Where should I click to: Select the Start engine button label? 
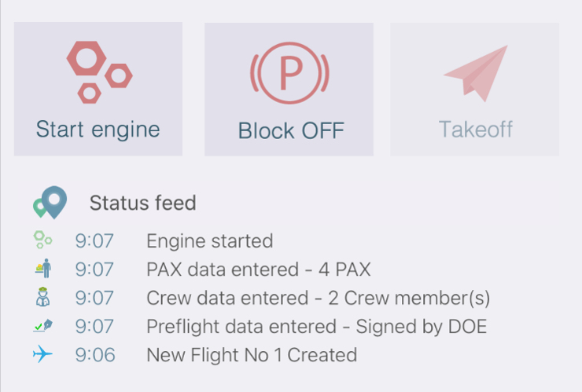pos(98,130)
